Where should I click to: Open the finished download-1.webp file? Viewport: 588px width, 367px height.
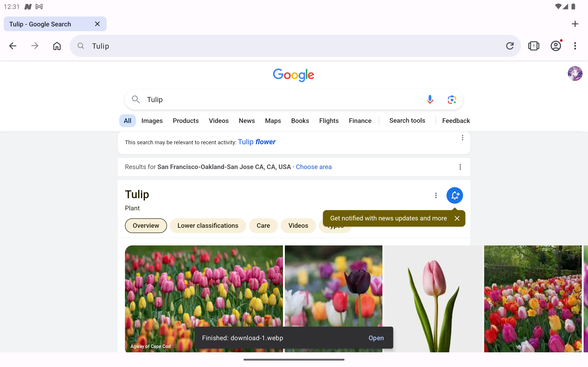click(x=376, y=338)
